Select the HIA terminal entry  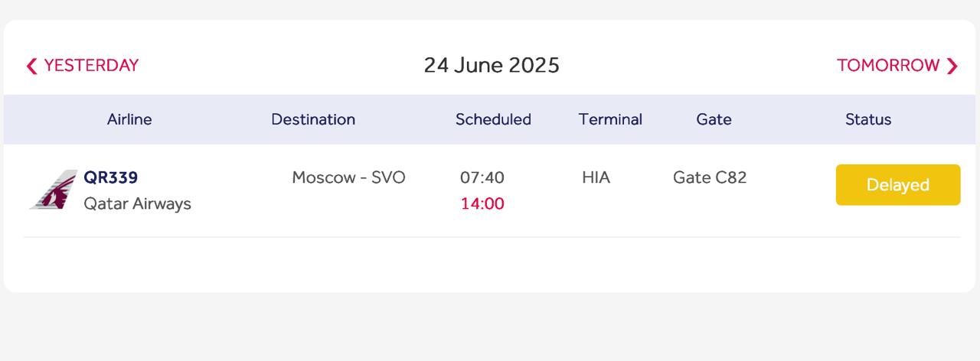pyautogui.click(x=596, y=177)
